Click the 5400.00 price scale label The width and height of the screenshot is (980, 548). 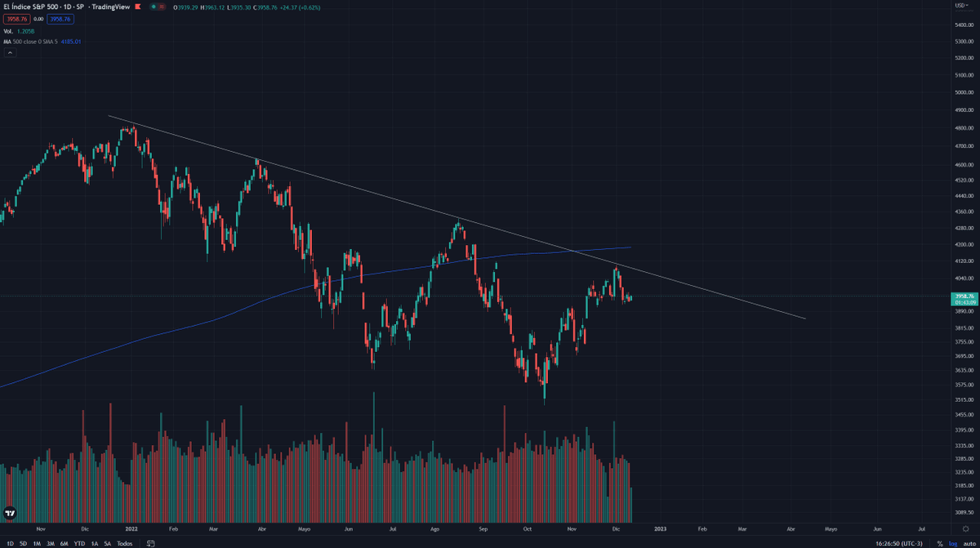coord(964,25)
